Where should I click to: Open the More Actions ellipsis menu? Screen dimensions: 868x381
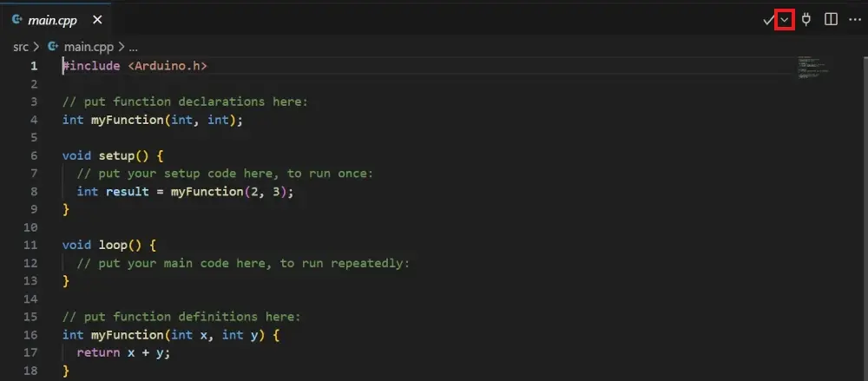pyautogui.click(x=854, y=19)
